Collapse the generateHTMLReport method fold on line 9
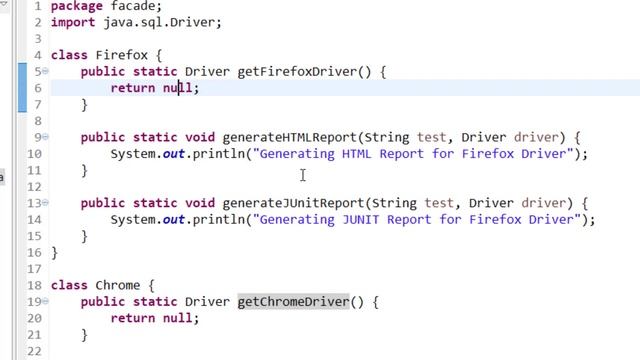 click(45, 137)
